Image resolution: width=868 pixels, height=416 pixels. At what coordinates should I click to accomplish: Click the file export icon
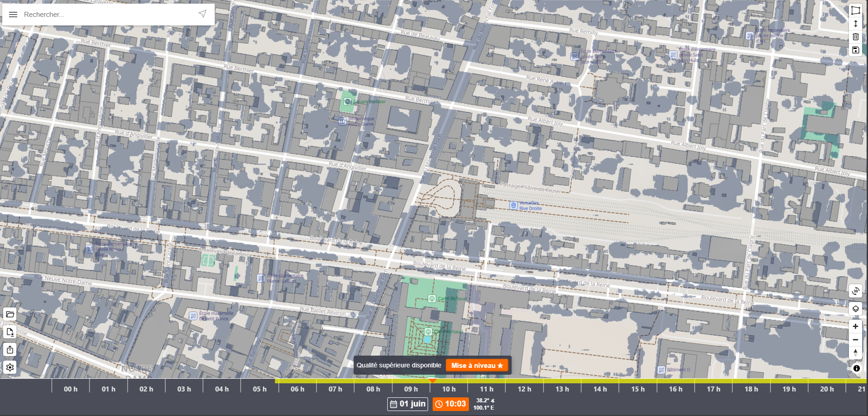click(10, 332)
